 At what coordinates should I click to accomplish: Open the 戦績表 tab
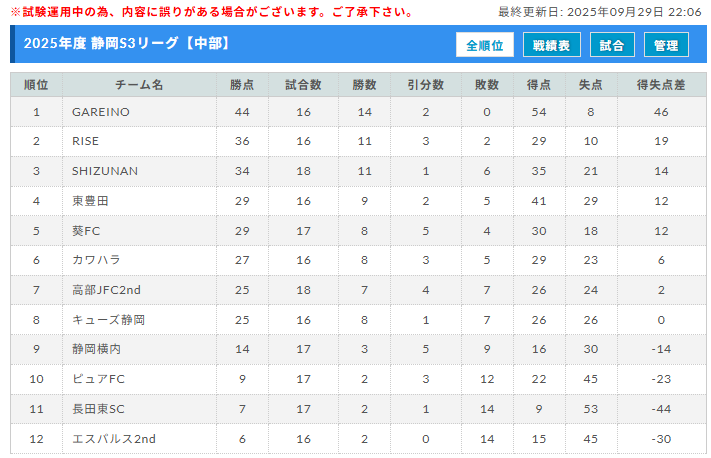point(551,46)
